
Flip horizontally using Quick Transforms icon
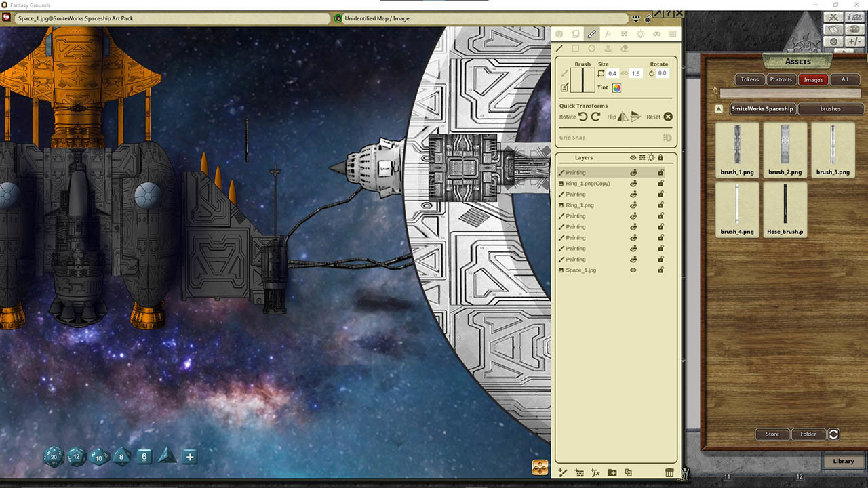[623, 117]
